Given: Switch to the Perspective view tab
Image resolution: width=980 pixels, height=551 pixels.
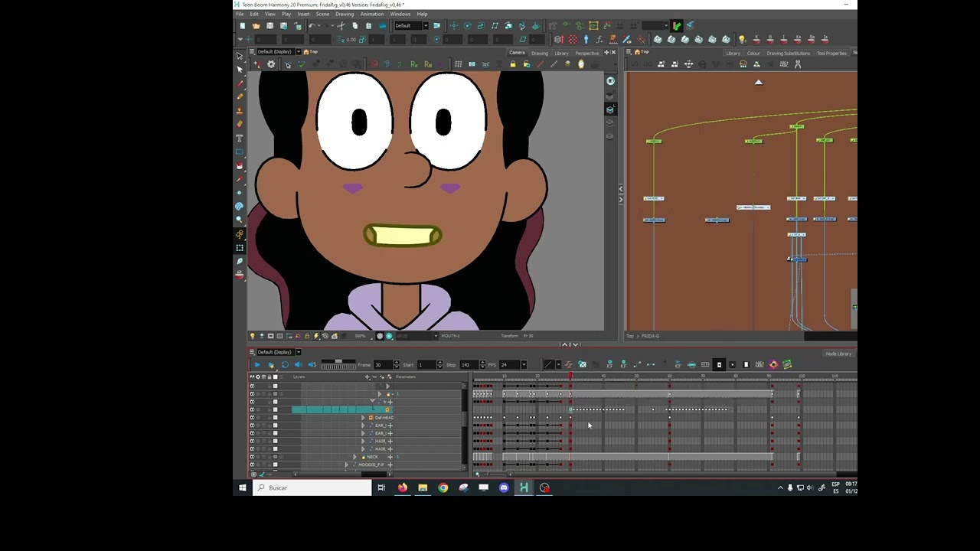Looking at the screenshot, I should (x=586, y=53).
